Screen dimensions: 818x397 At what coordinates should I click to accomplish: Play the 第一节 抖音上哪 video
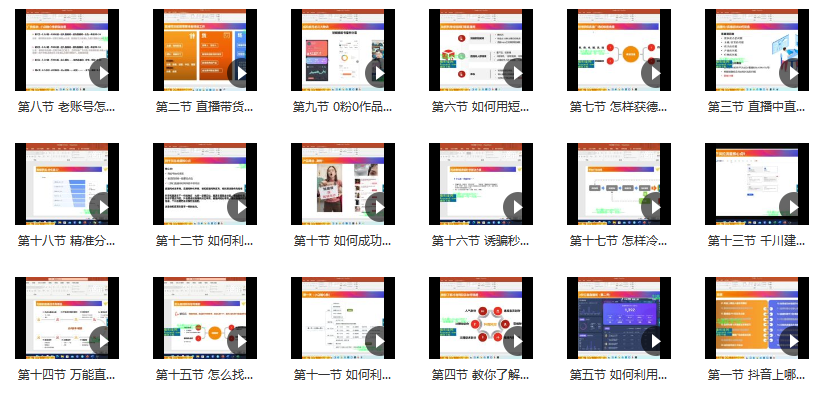pos(794,342)
